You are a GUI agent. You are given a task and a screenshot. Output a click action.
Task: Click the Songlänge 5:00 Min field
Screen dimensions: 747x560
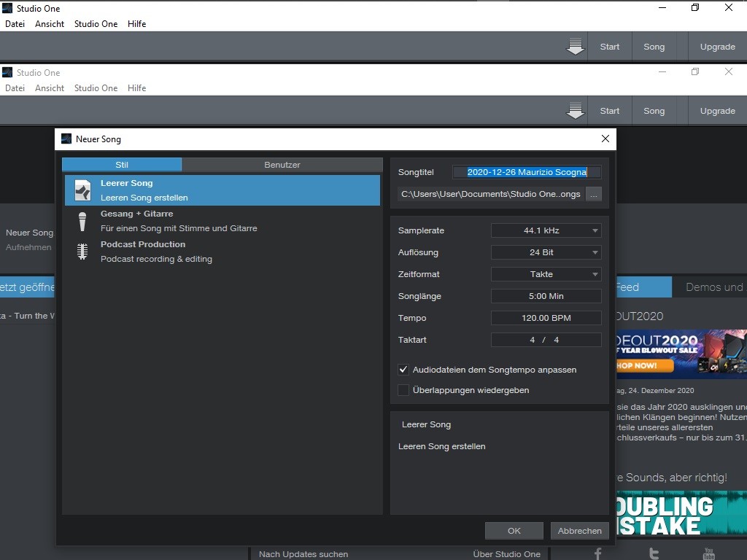tap(546, 296)
